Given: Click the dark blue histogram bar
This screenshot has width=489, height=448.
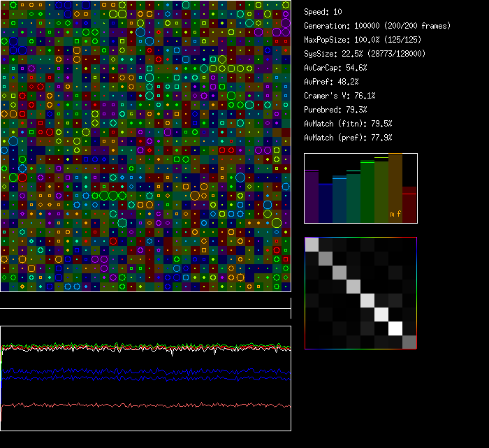Looking at the screenshot, I should [326, 203].
